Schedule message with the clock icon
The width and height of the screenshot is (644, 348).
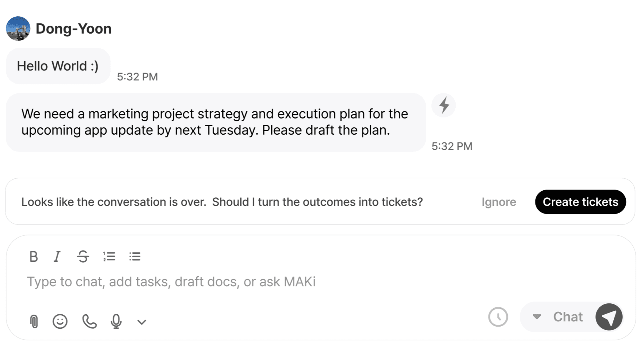(x=498, y=317)
